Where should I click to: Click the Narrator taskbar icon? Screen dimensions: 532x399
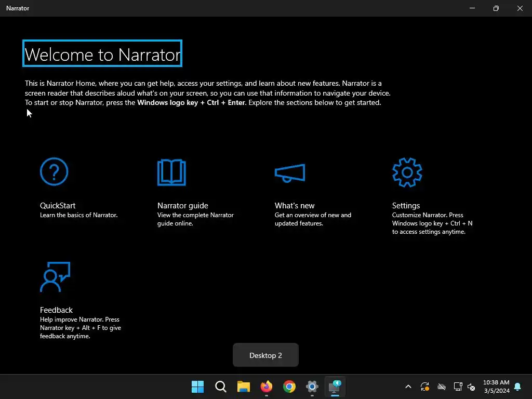pyautogui.click(x=335, y=387)
